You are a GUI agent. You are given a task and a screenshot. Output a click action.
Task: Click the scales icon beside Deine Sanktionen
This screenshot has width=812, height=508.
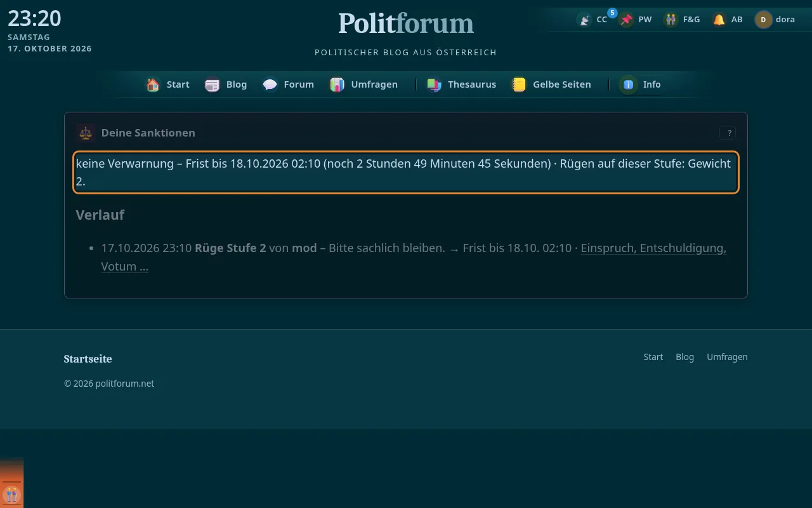86,133
